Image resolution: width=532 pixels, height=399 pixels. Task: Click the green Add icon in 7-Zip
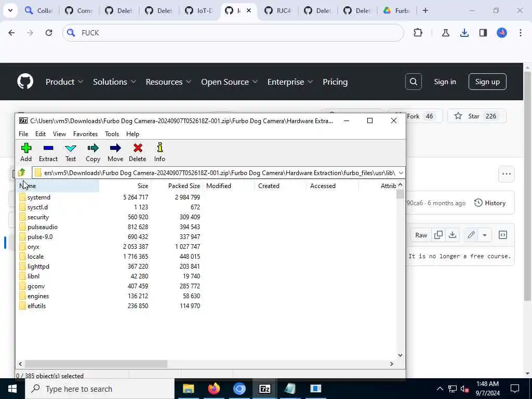[26, 148]
